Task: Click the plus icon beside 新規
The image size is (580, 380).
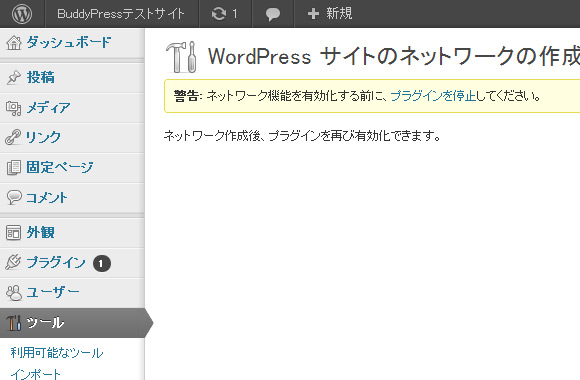Action: [313, 14]
